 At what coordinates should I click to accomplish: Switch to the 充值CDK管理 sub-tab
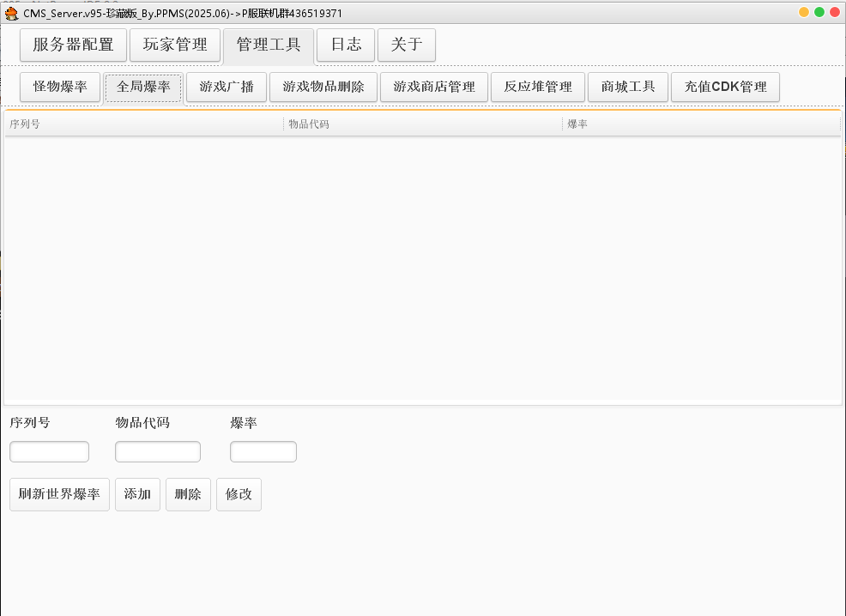point(725,87)
